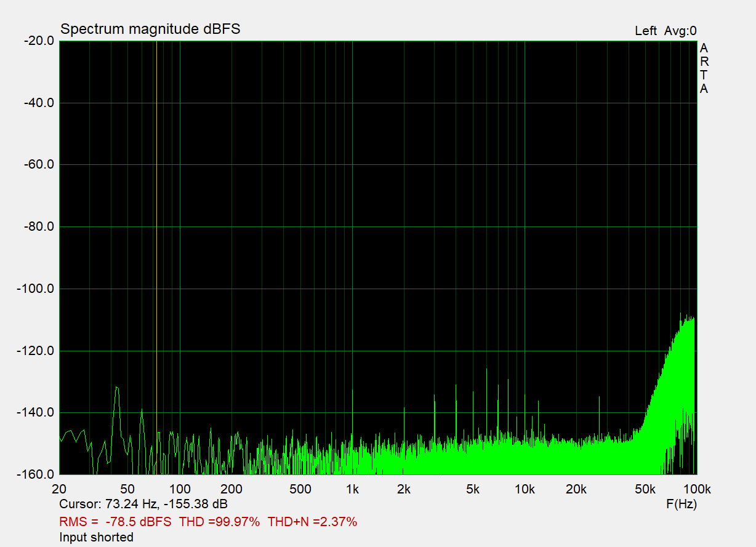Click the yellow cursor line in plot
This screenshot has width=756, height=547.
tap(156, 257)
